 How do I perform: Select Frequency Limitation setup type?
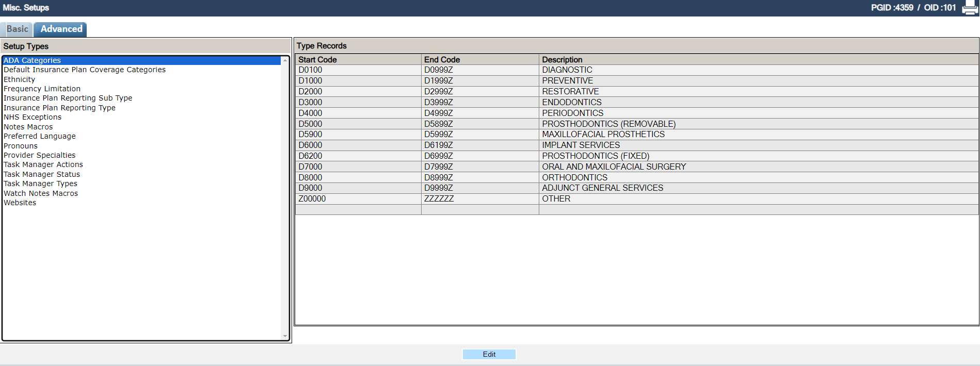(x=42, y=89)
